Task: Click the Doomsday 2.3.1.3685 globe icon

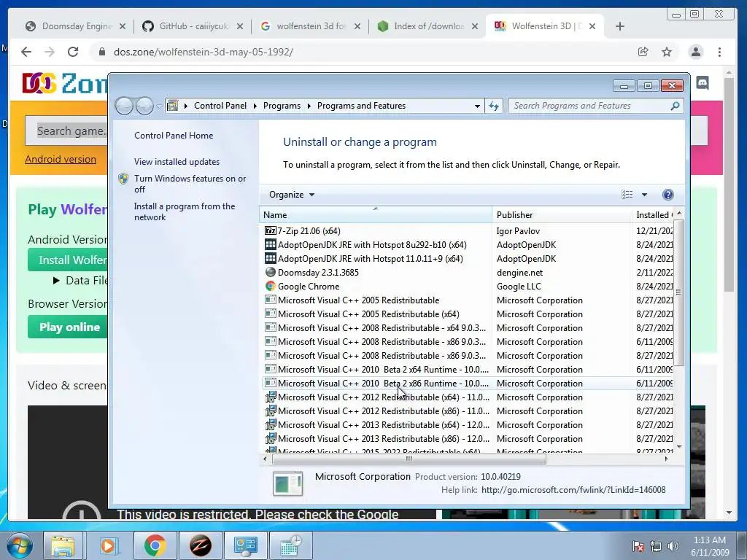Action: [x=270, y=273]
